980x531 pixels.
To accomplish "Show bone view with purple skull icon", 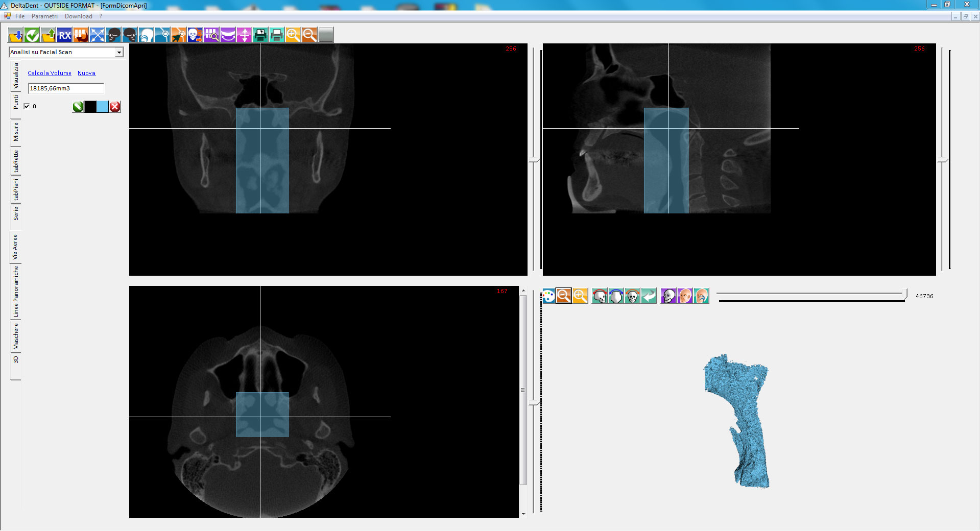I will pos(669,296).
